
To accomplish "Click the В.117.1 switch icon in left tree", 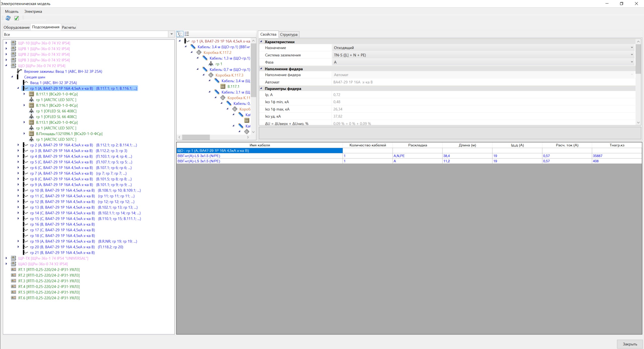I will pyautogui.click(x=31, y=94).
